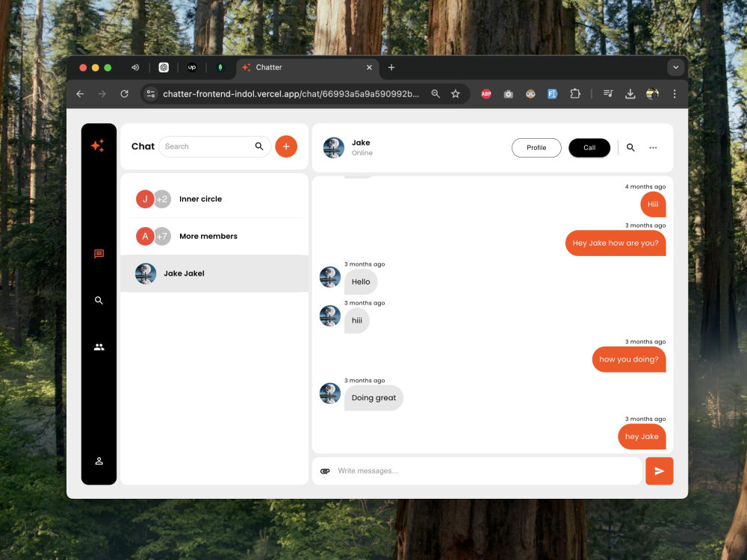Click the zoom magnifier in address bar
The image size is (747, 560).
point(436,94)
